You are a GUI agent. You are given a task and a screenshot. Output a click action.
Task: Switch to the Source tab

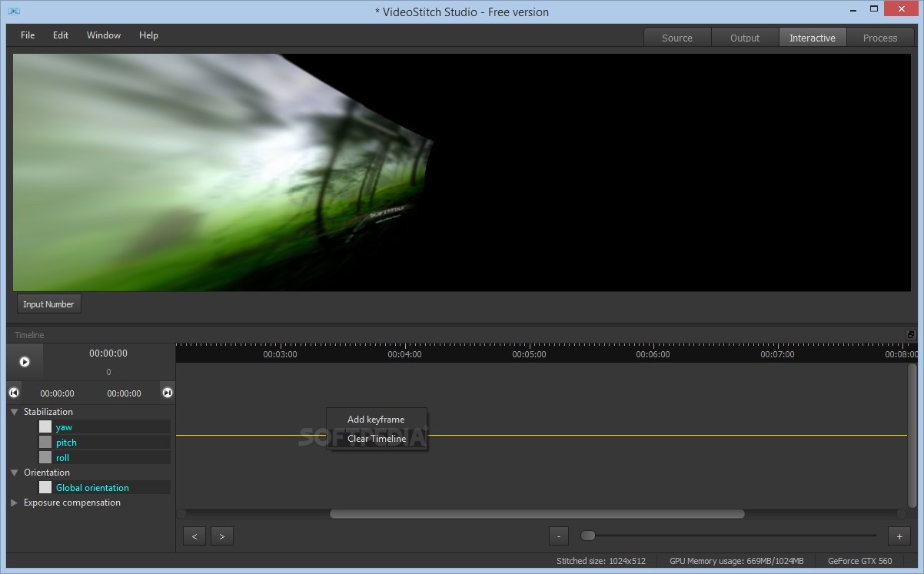tap(677, 38)
